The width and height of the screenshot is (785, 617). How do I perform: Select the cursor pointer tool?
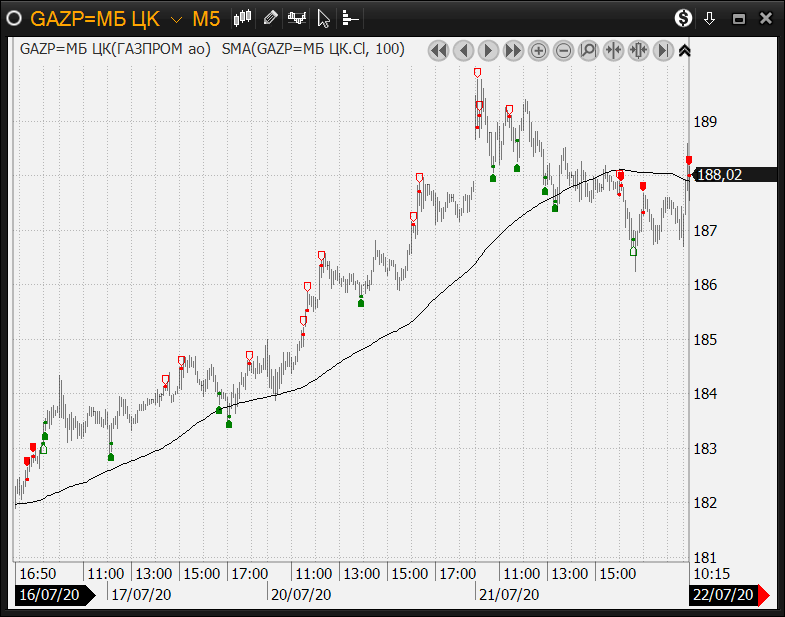pyautogui.click(x=324, y=18)
